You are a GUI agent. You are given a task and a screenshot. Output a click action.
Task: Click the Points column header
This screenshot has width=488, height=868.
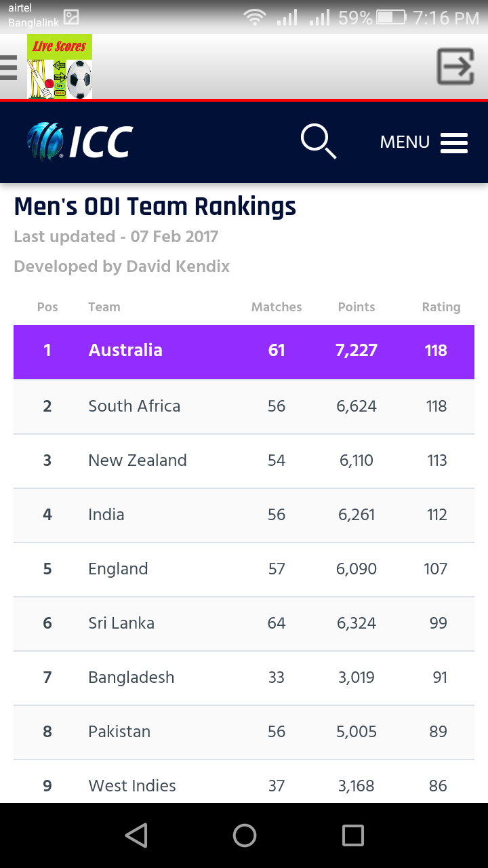coord(356,307)
